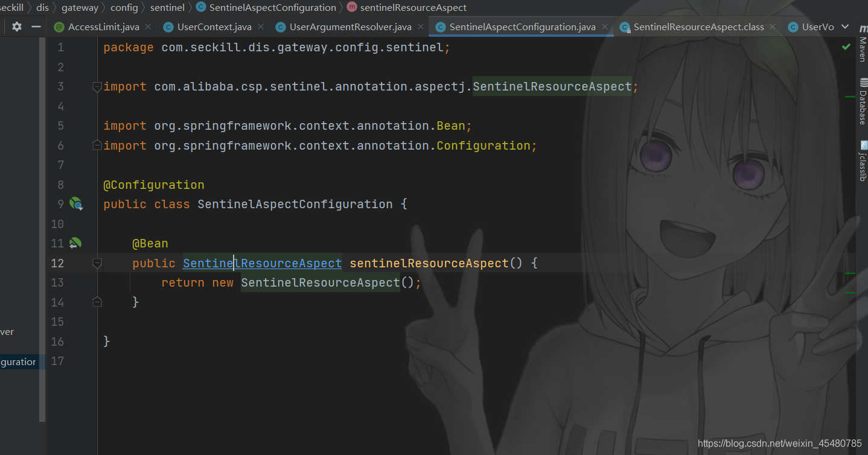Image resolution: width=868 pixels, height=455 pixels.
Task: Toggle method end fold marker on line 14
Action: (97, 302)
